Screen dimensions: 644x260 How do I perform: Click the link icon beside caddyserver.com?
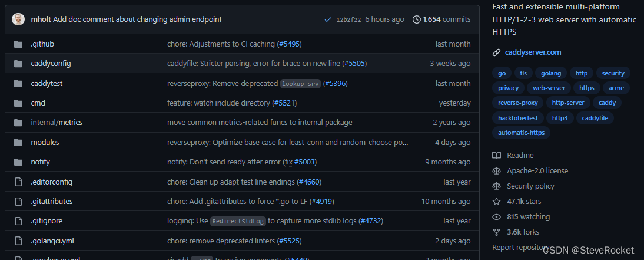(x=497, y=52)
